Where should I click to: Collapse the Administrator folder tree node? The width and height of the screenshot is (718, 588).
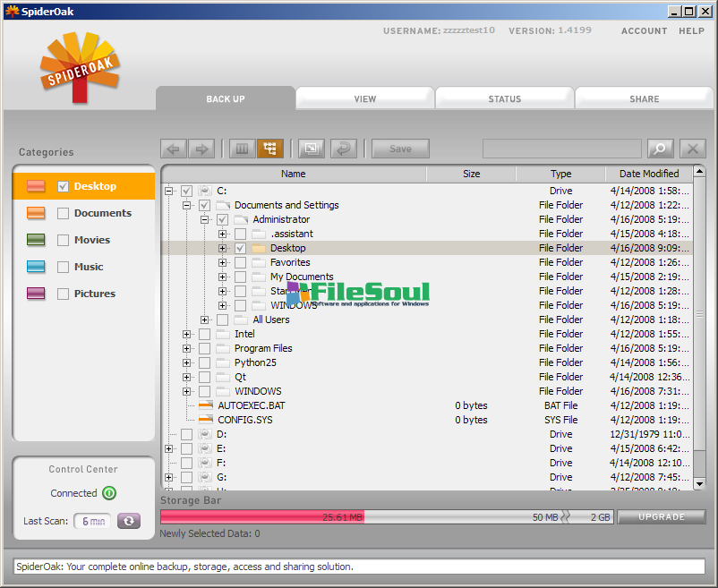click(205, 219)
